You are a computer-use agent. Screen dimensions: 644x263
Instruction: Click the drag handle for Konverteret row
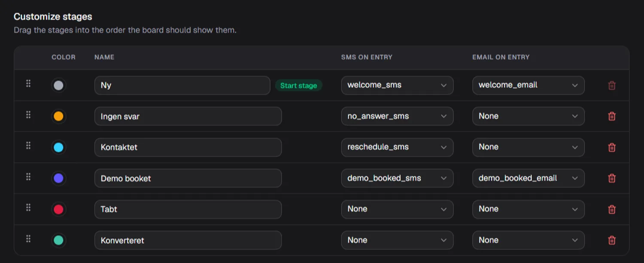(28, 239)
